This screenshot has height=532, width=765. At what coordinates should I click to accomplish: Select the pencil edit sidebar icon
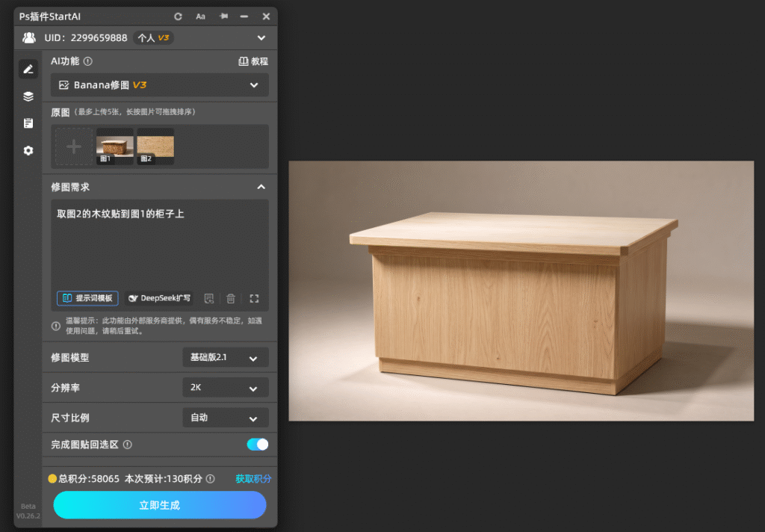[28, 69]
